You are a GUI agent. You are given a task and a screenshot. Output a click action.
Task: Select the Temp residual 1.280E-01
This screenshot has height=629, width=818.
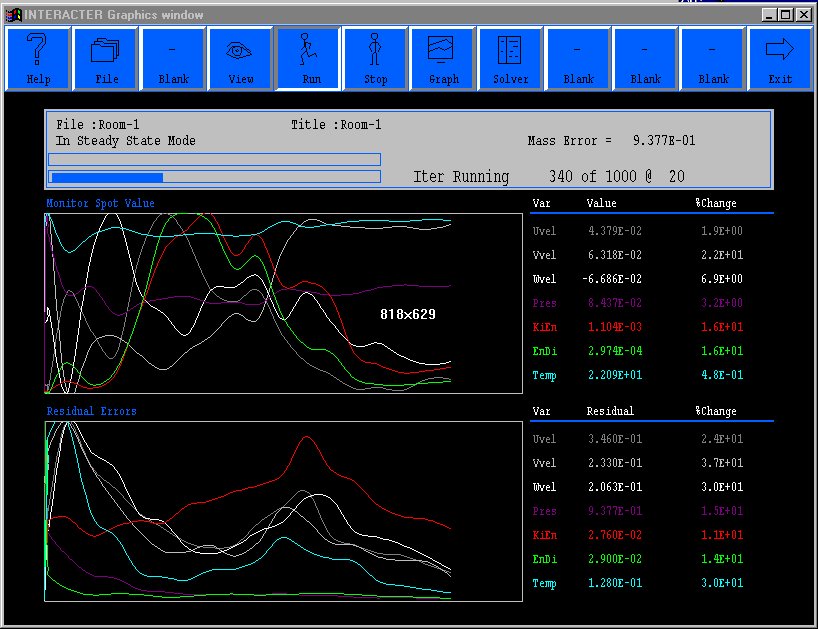pyautogui.click(x=615, y=583)
